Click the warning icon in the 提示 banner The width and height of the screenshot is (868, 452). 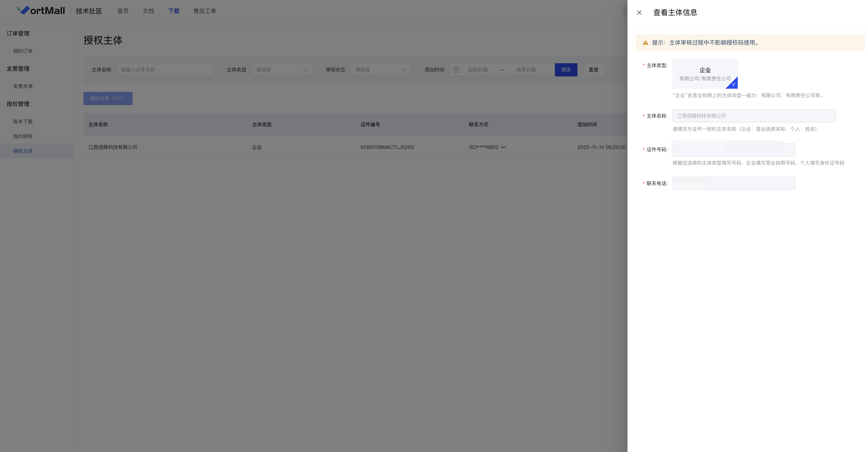(x=645, y=43)
